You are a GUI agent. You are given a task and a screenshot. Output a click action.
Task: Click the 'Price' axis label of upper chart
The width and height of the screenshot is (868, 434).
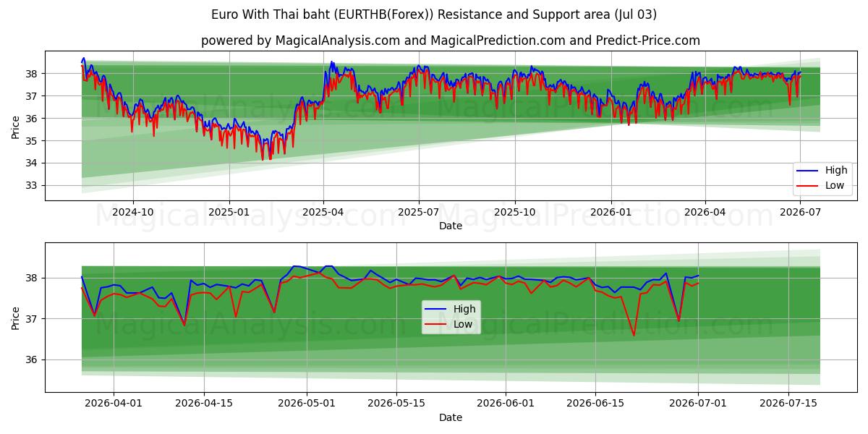pos(16,126)
